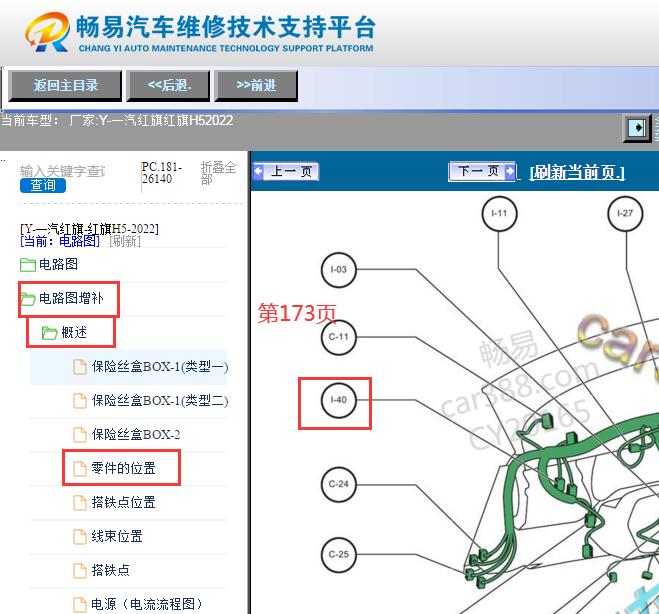
Task: Click connector label I-40 in diagram
Action: 339,400
